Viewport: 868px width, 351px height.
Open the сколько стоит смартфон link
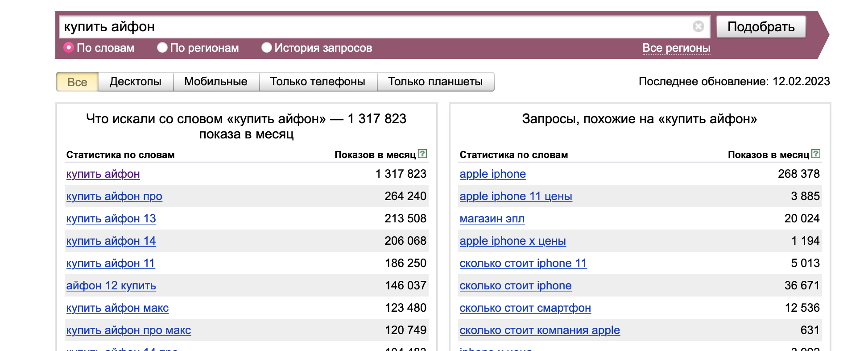[x=525, y=308]
